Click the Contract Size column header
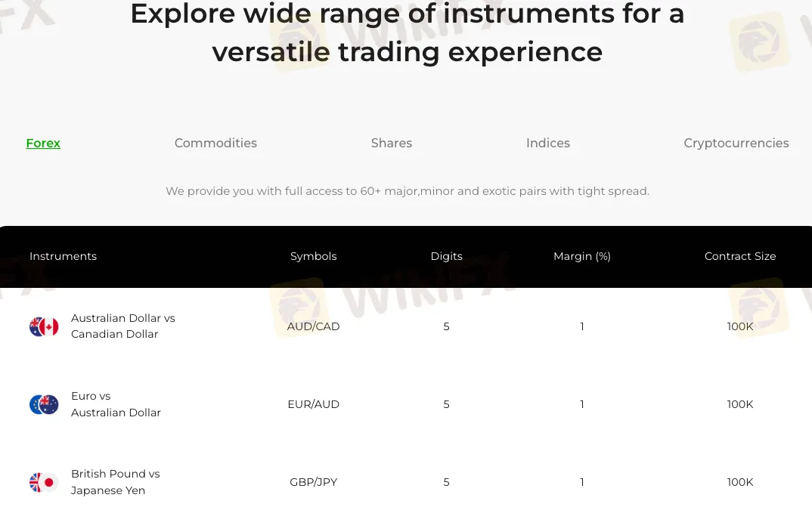 coord(740,256)
